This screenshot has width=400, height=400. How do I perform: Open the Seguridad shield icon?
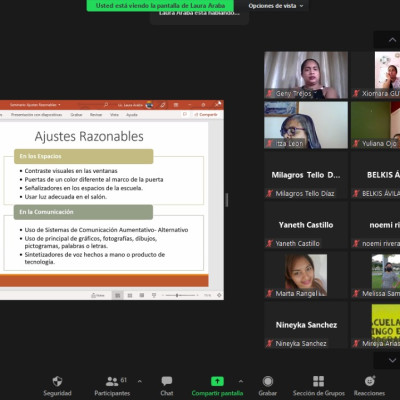point(57,381)
